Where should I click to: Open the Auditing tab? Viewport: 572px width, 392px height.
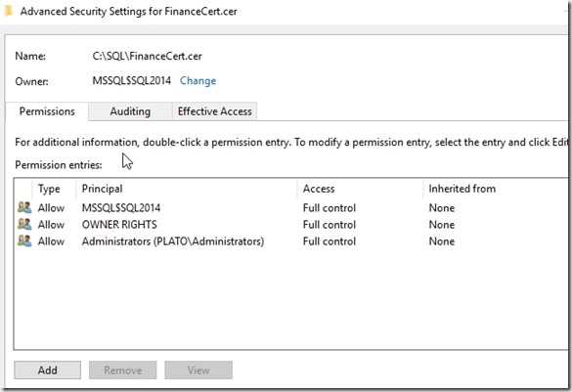pos(130,111)
